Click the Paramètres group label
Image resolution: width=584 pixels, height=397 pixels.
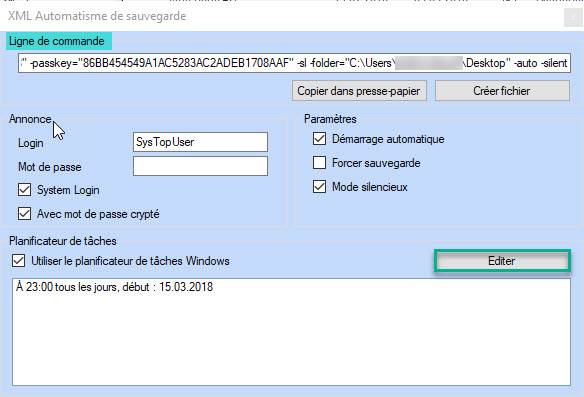[330, 119]
